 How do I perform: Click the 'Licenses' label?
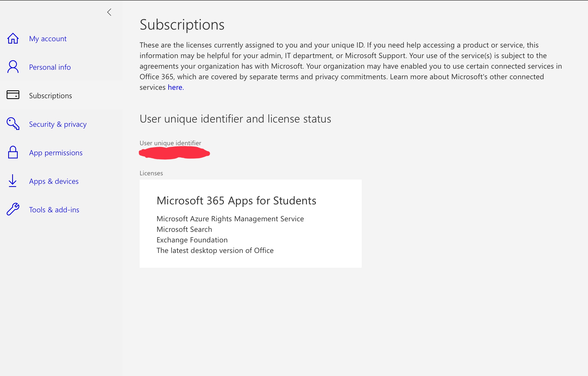pos(151,173)
